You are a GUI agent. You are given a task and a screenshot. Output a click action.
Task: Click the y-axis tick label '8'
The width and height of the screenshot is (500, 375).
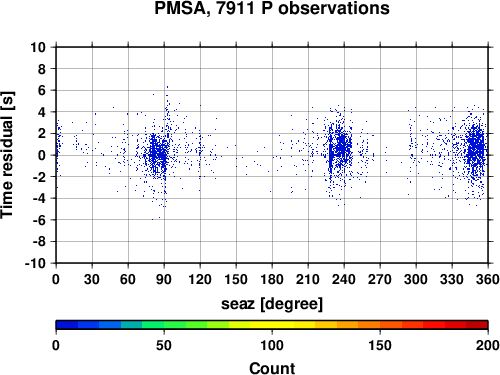(42, 69)
